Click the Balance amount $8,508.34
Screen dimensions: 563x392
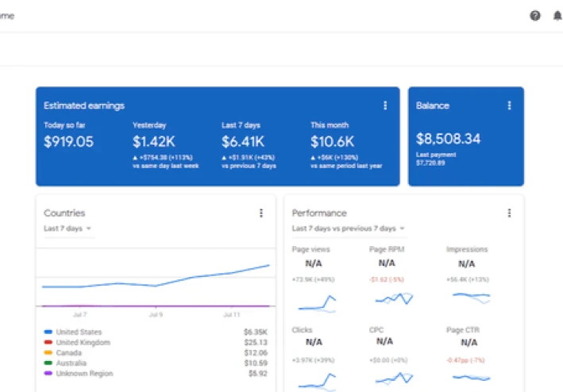pyautogui.click(x=448, y=139)
